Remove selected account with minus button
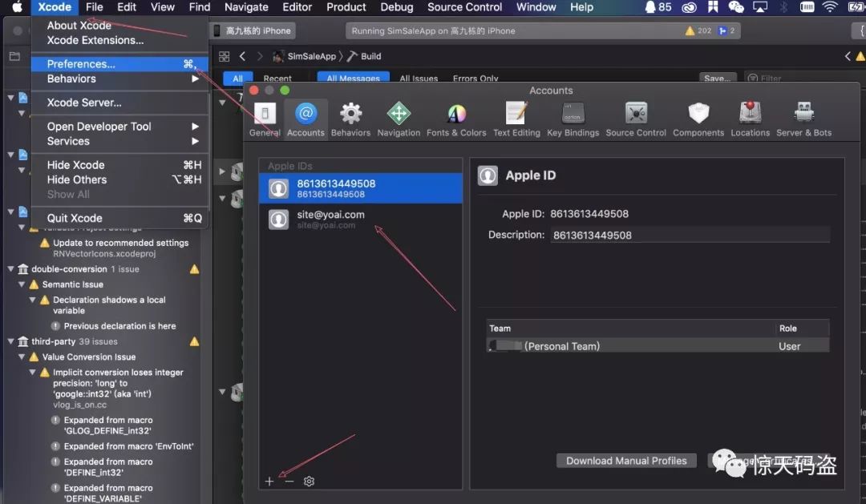 pos(289,482)
